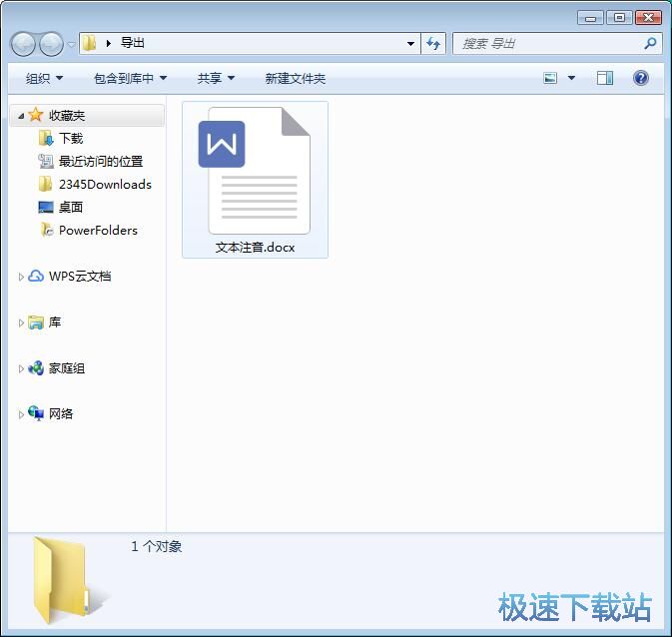The image size is (672, 637).
Task: Expand the breadcrumb arrow before 导出
Action: pyautogui.click(x=109, y=43)
